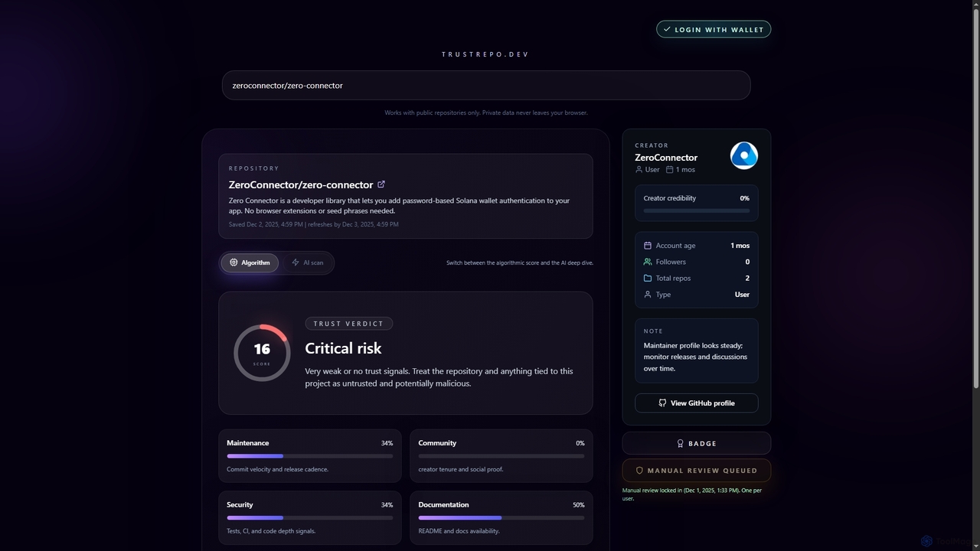Click the Account age calendar icon
Viewport: 980px width, 551px height.
pyautogui.click(x=648, y=246)
